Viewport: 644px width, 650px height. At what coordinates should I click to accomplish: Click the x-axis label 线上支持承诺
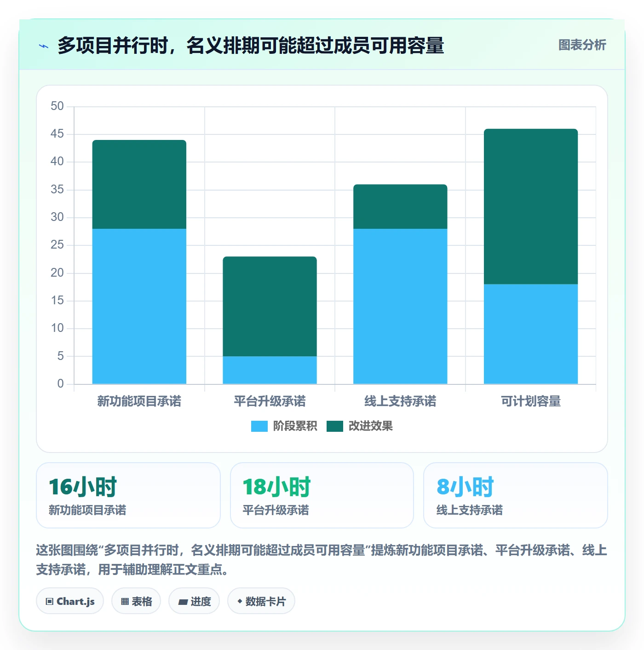coord(400,401)
